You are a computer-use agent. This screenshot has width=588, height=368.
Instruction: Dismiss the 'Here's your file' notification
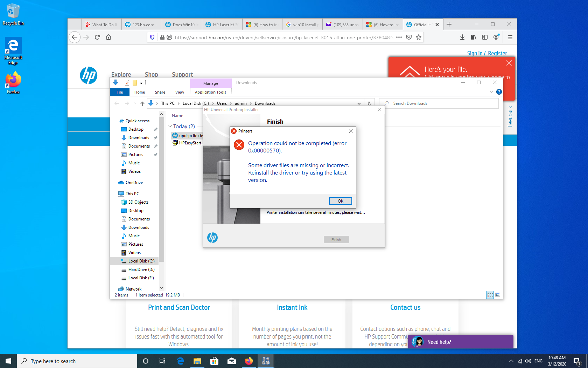[509, 63]
